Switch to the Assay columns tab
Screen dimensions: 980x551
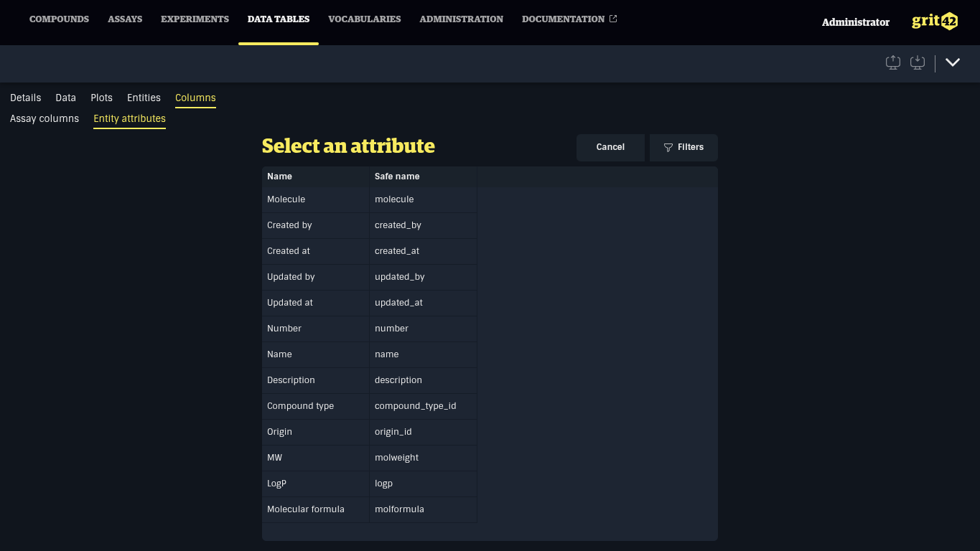(x=44, y=118)
